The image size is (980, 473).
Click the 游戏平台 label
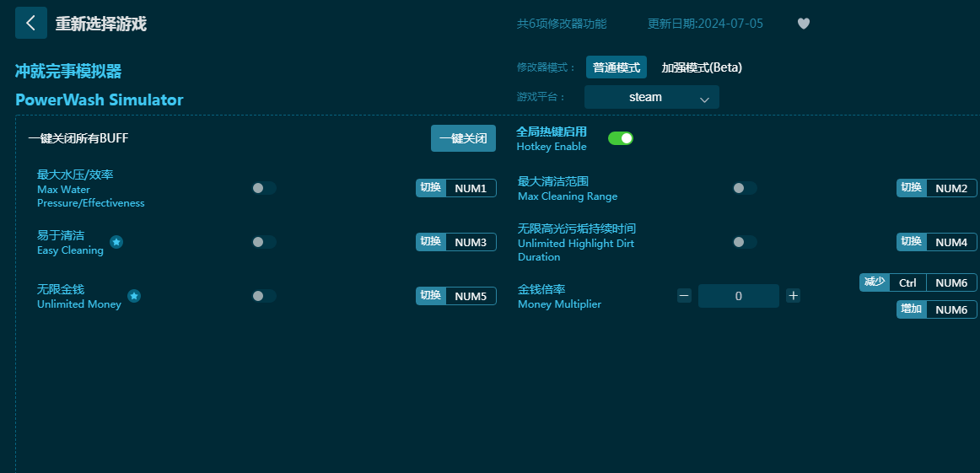pyautogui.click(x=541, y=98)
